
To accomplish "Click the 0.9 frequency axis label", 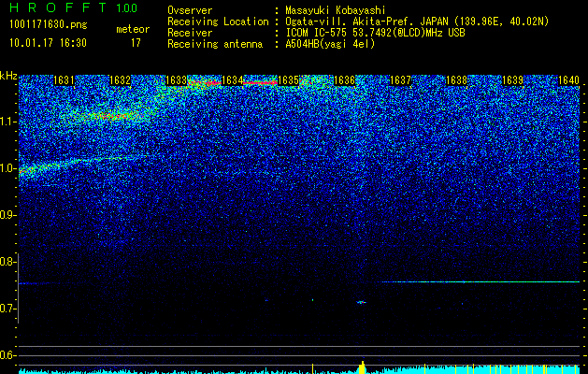I will (7, 215).
